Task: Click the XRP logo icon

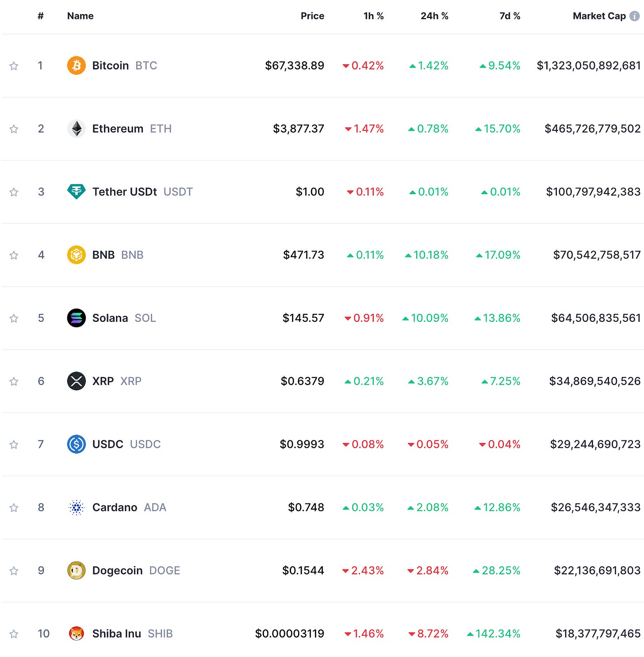Action: pyautogui.click(x=76, y=381)
